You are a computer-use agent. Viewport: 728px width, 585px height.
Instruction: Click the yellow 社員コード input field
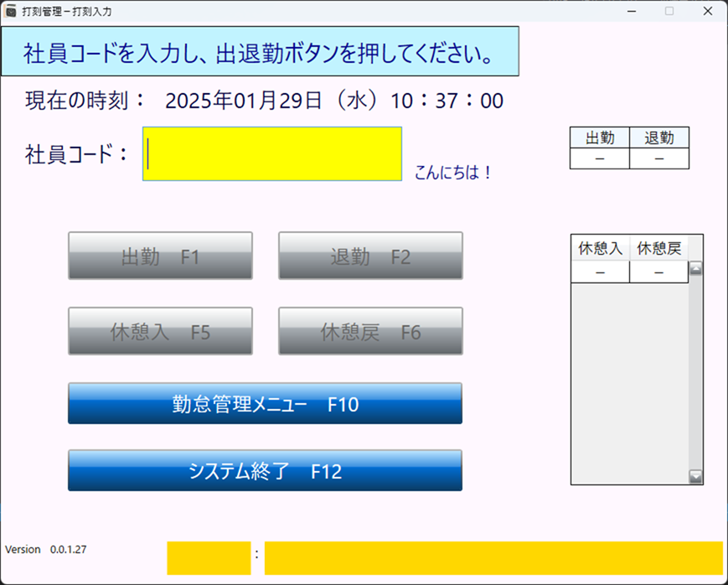(x=272, y=154)
